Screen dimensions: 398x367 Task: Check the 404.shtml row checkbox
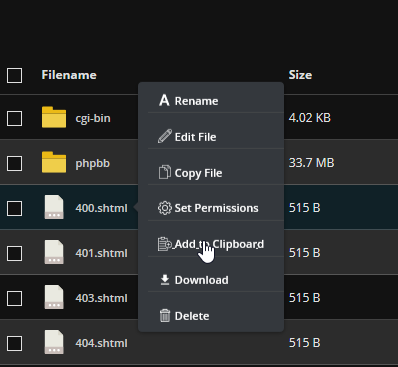15,343
